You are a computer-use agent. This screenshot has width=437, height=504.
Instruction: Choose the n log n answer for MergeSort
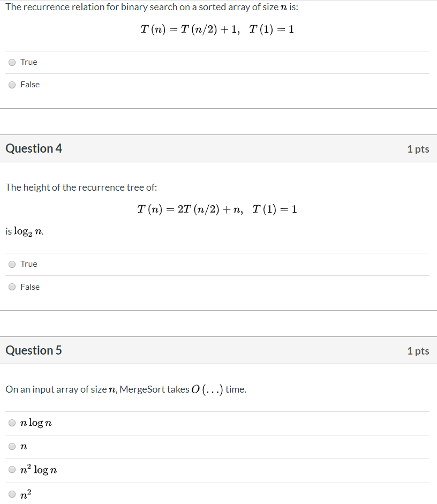(x=12, y=423)
